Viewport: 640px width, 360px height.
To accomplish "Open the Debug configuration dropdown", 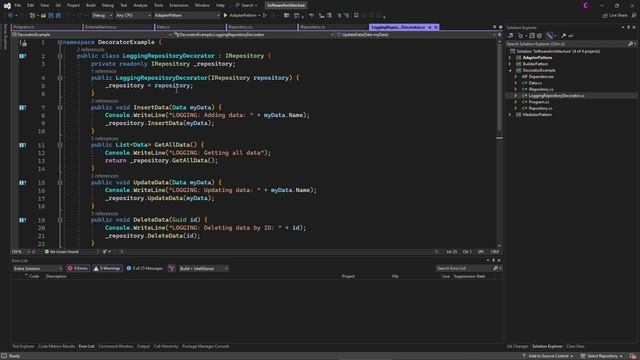I will pos(102,15).
